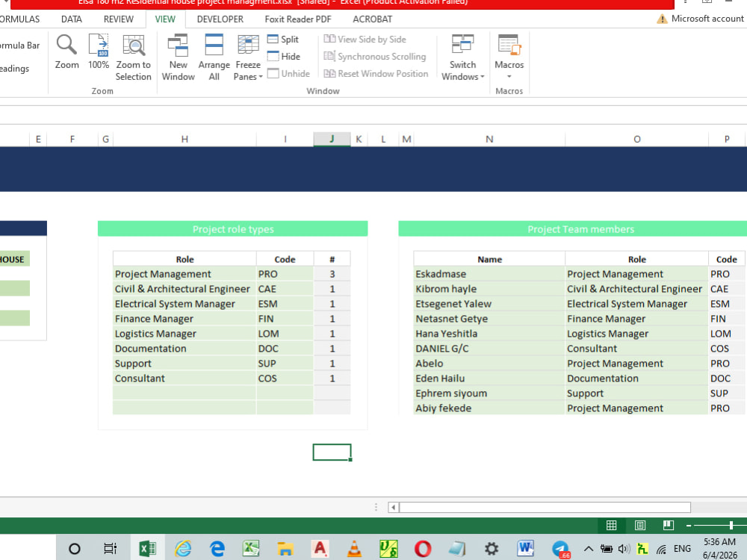The width and height of the screenshot is (747, 560).
Task: Click View Side by Side
Action: click(365, 39)
